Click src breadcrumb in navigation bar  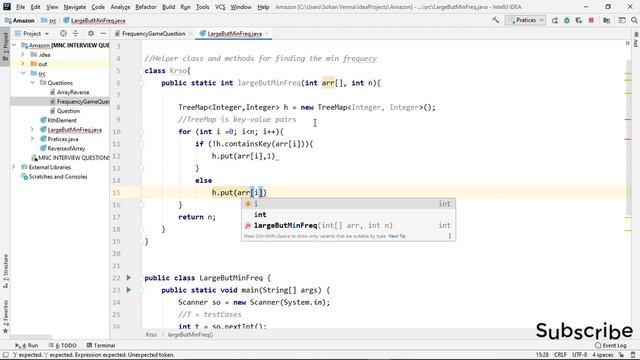point(49,20)
